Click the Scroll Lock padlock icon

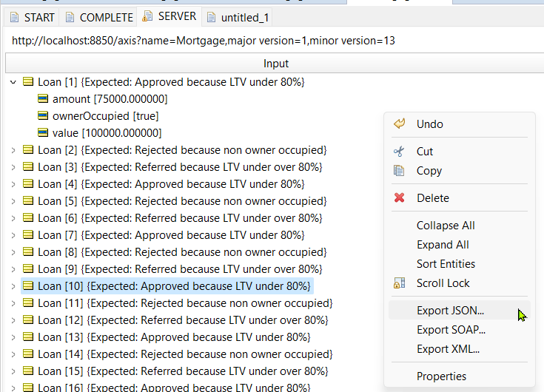click(x=400, y=283)
